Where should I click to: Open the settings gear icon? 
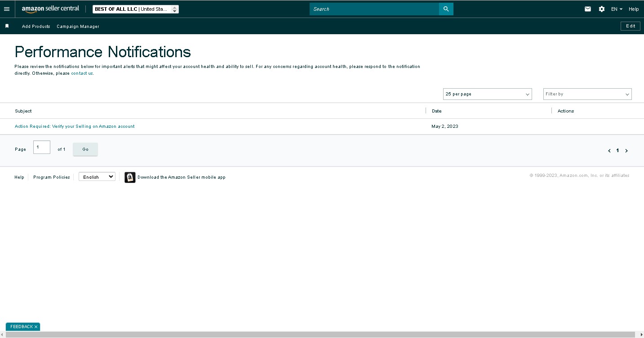602,9
